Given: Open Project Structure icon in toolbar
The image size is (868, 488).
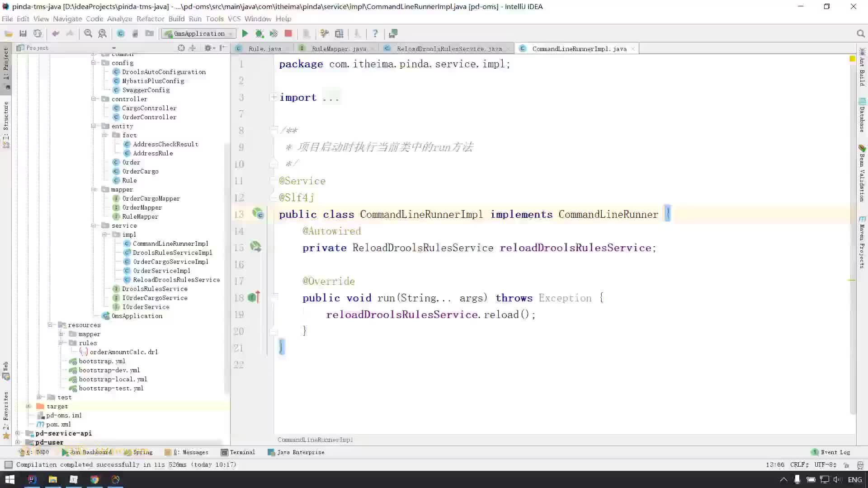Looking at the screenshot, I should (339, 33).
